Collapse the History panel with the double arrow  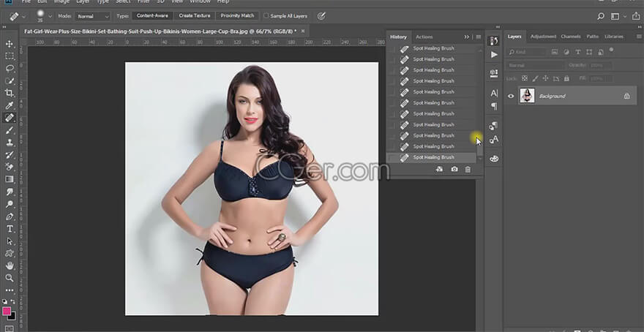pos(467,37)
